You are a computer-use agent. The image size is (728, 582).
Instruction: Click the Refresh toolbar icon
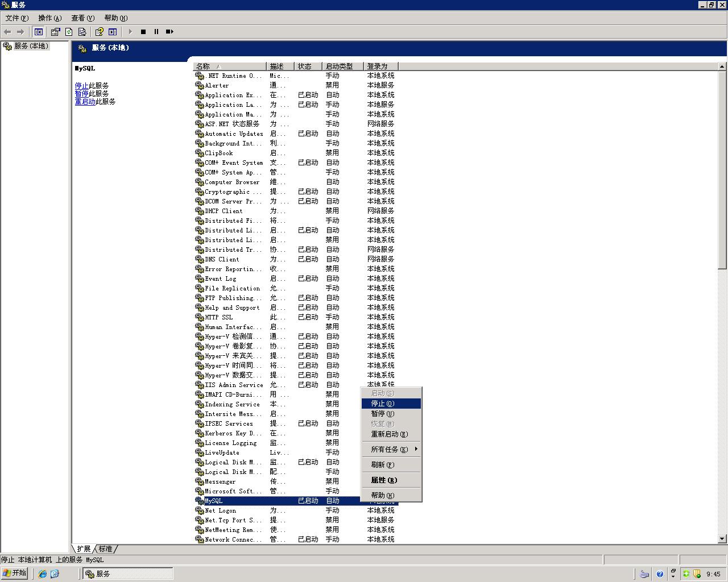point(69,32)
